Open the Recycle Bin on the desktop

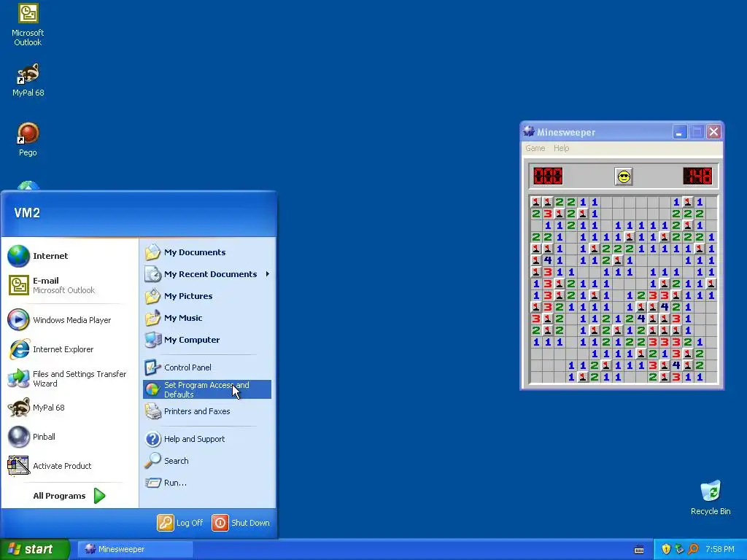click(x=711, y=498)
